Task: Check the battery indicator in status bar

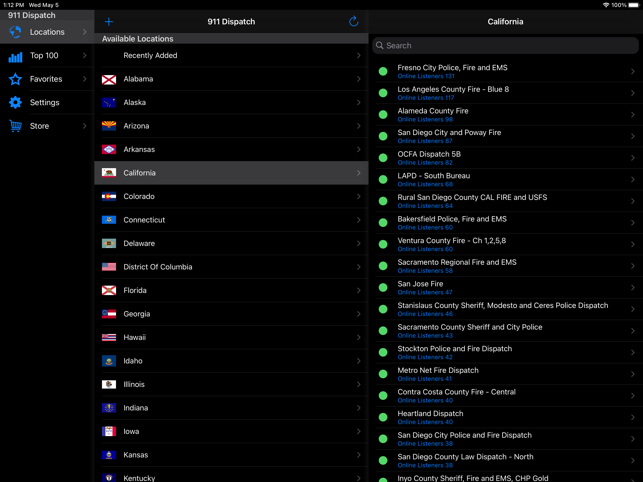Action: pos(634,5)
